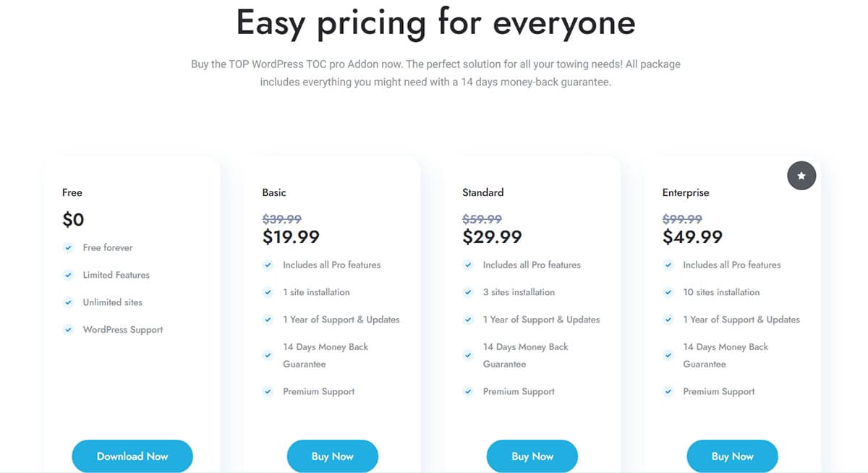The image size is (868, 473).
Task: Click the check icon beside Free forever
Action: 68,247
